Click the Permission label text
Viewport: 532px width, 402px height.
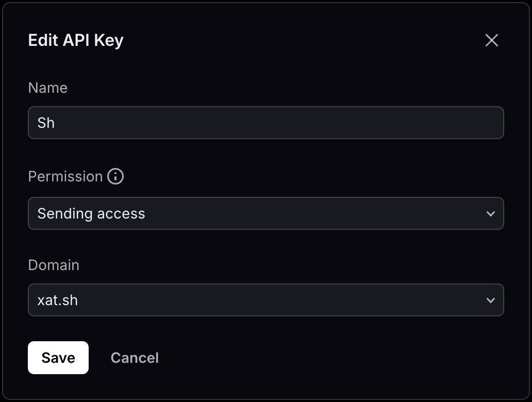(x=65, y=177)
